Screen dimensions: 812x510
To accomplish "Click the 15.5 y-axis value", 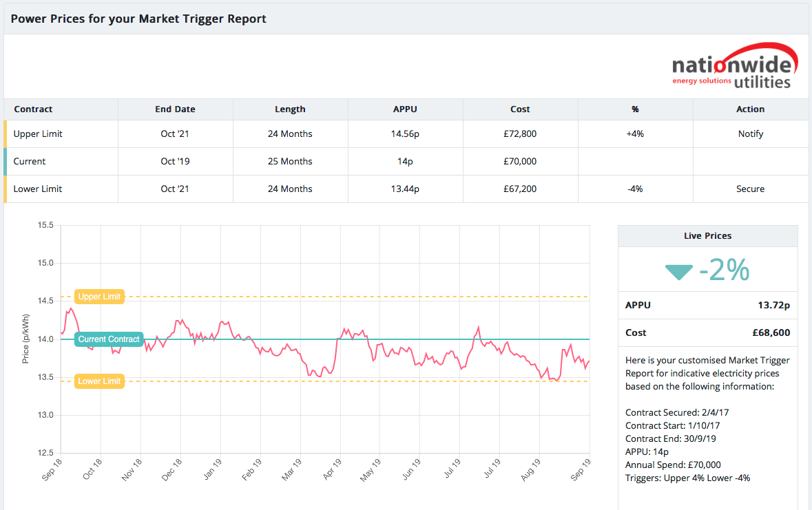I will pos(45,225).
